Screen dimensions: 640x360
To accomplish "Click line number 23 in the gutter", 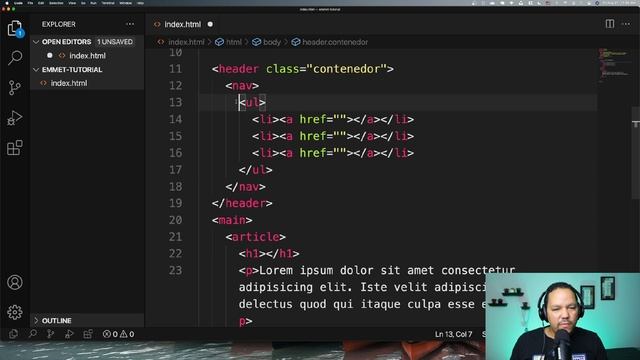I will point(176,270).
